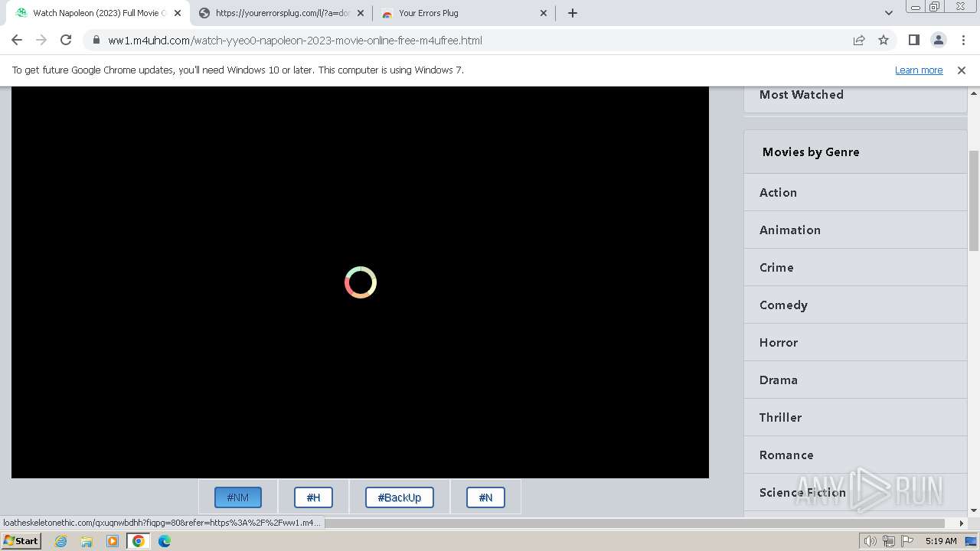Click the horizontal scrollbar right arrow
Image resolution: width=980 pixels, height=551 pixels.
pyautogui.click(x=962, y=523)
